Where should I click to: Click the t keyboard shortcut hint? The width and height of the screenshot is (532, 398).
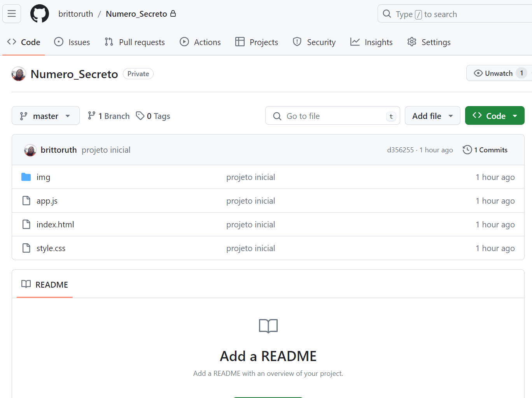click(391, 116)
